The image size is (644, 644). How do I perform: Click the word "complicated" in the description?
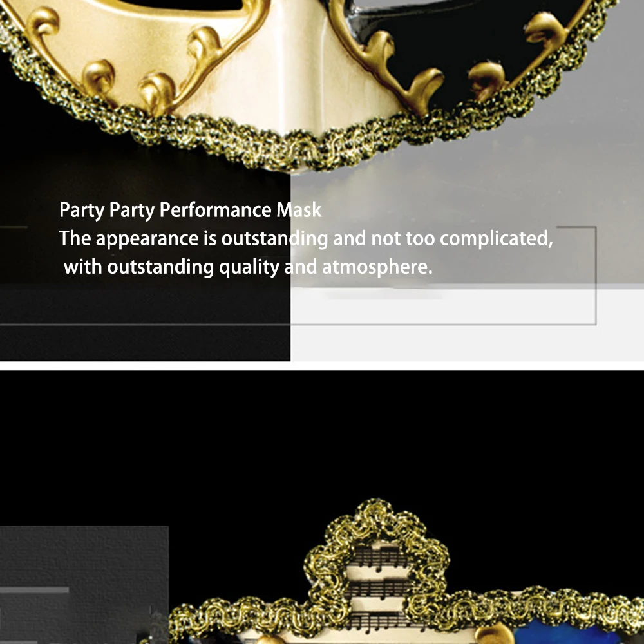coord(494,239)
